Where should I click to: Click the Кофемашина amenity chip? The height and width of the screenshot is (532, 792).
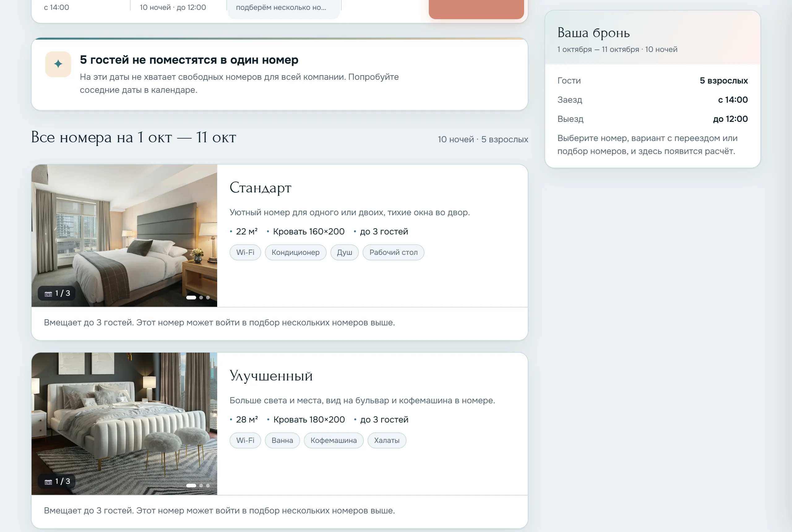coord(334,440)
